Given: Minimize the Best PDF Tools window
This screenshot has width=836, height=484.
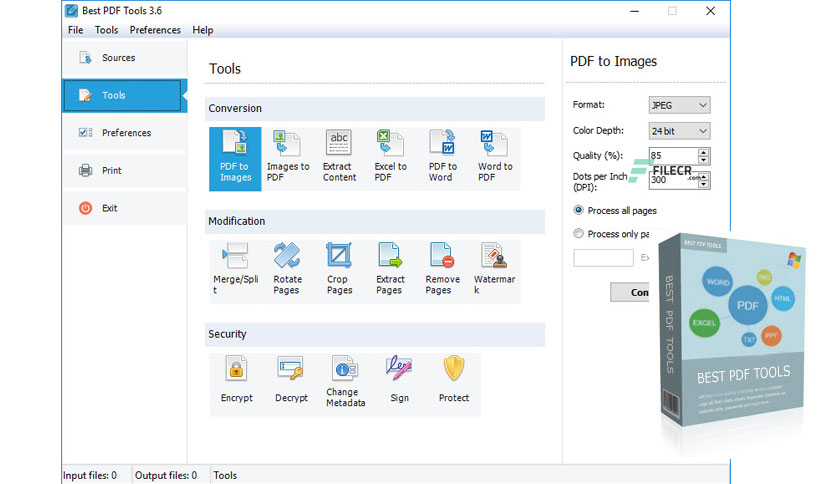Looking at the screenshot, I should point(634,11).
